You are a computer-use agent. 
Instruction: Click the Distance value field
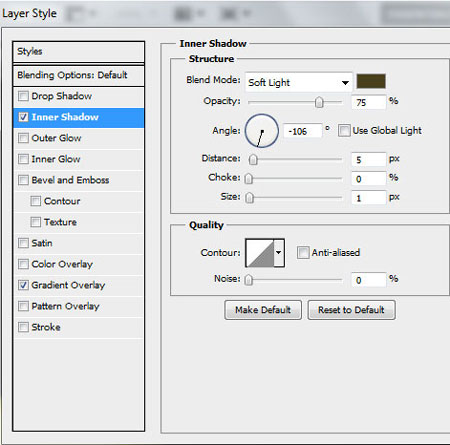(369, 160)
